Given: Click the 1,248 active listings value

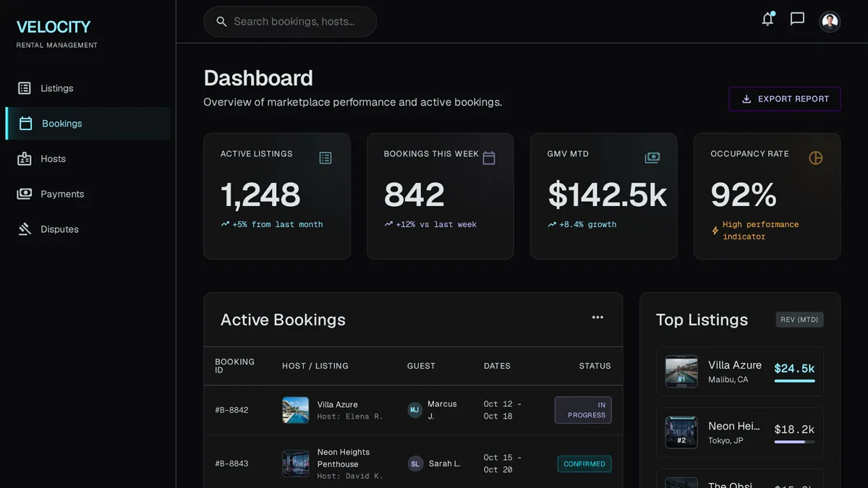Looking at the screenshot, I should (260, 194).
